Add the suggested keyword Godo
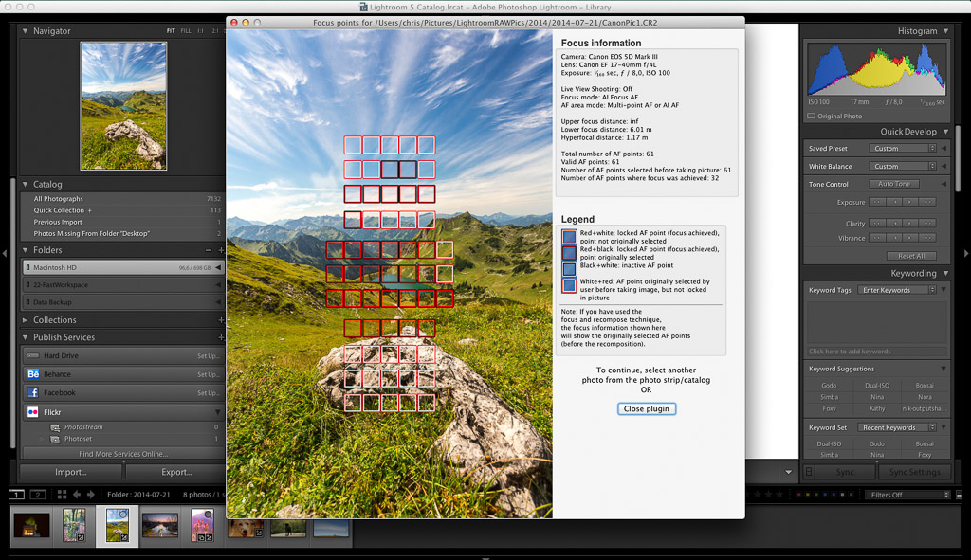The image size is (971, 560). tap(829, 386)
